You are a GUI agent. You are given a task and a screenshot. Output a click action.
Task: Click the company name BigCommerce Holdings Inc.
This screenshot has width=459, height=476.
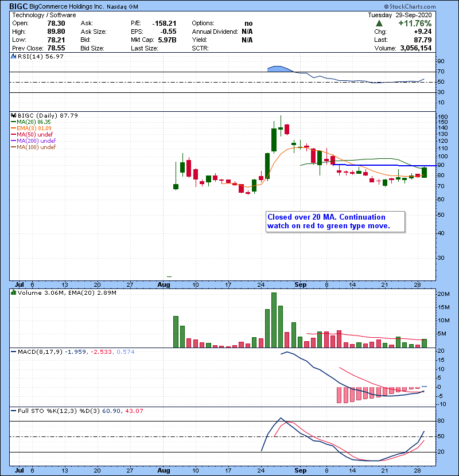tap(67, 6)
